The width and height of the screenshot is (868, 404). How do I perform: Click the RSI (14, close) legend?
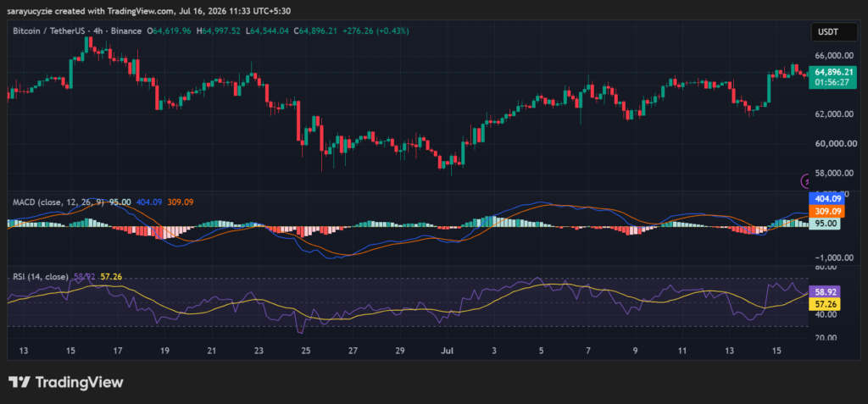point(41,277)
